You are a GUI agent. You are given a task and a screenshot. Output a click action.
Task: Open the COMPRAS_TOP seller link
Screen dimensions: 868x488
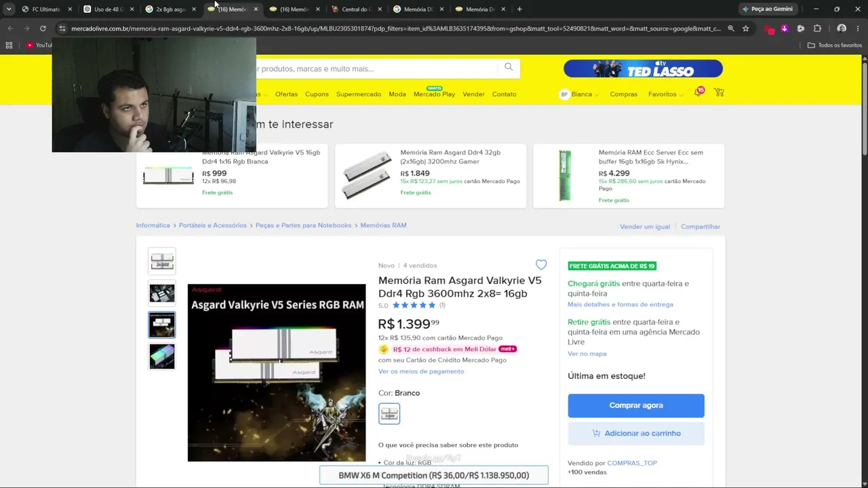(x=632, y=463)
